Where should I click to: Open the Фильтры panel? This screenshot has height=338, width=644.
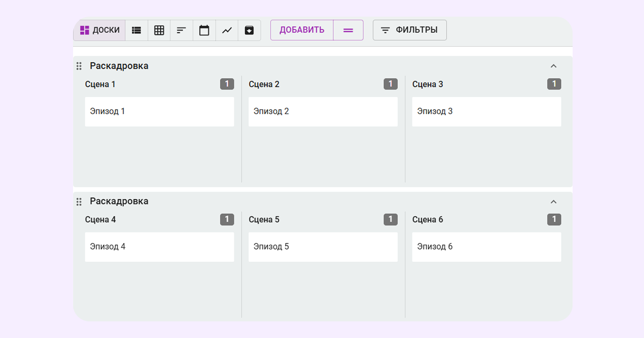point(410,30)
